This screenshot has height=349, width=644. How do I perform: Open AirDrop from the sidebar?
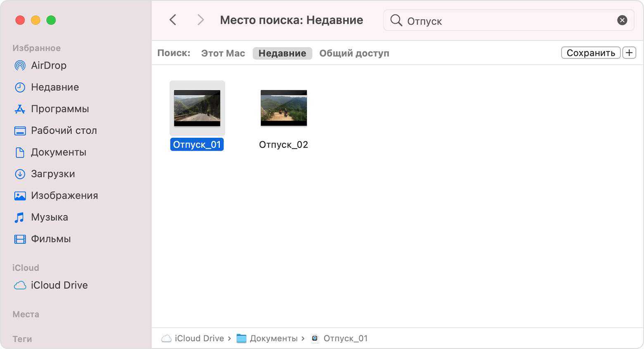(48, 66)
